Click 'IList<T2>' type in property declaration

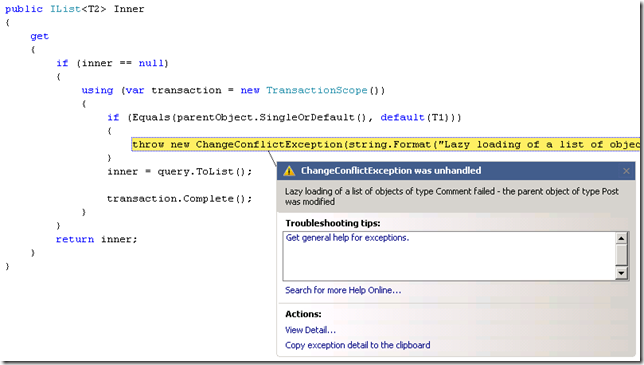pos(78,9)
